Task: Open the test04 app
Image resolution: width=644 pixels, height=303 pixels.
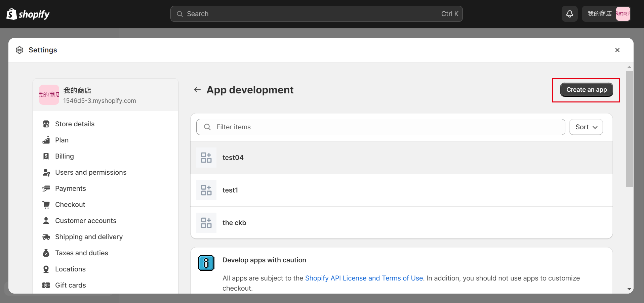Action: [402, 158]
